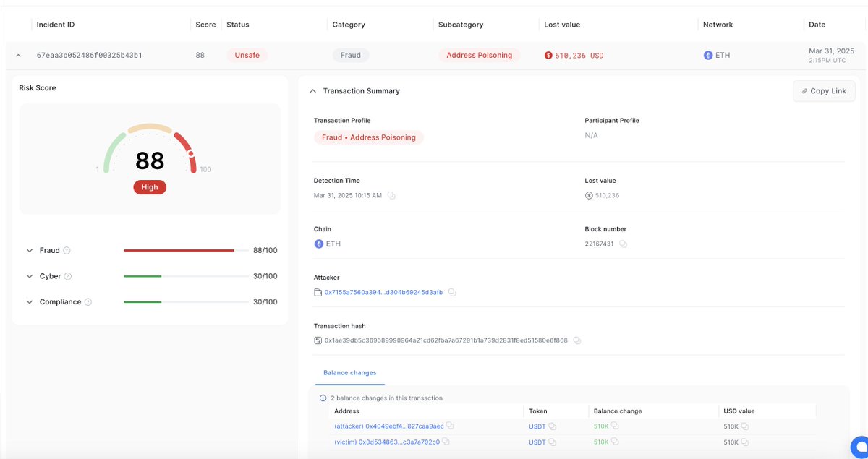This screenshot has width=868, height=459.
Task: Copy USD value 510K in victim row
Action: click(745, 442)
